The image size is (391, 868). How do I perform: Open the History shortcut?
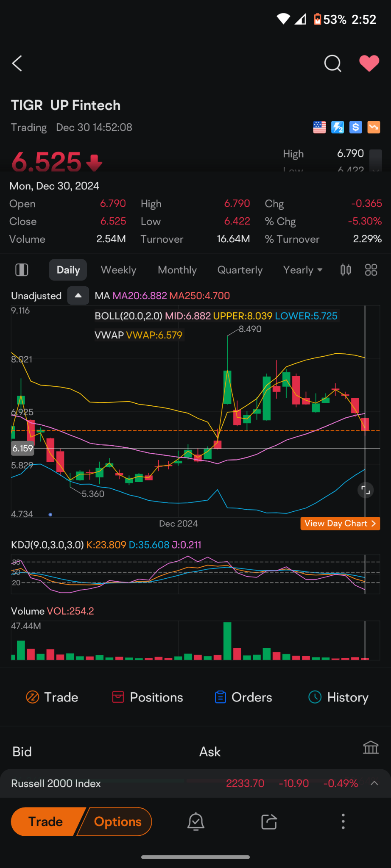338,697
